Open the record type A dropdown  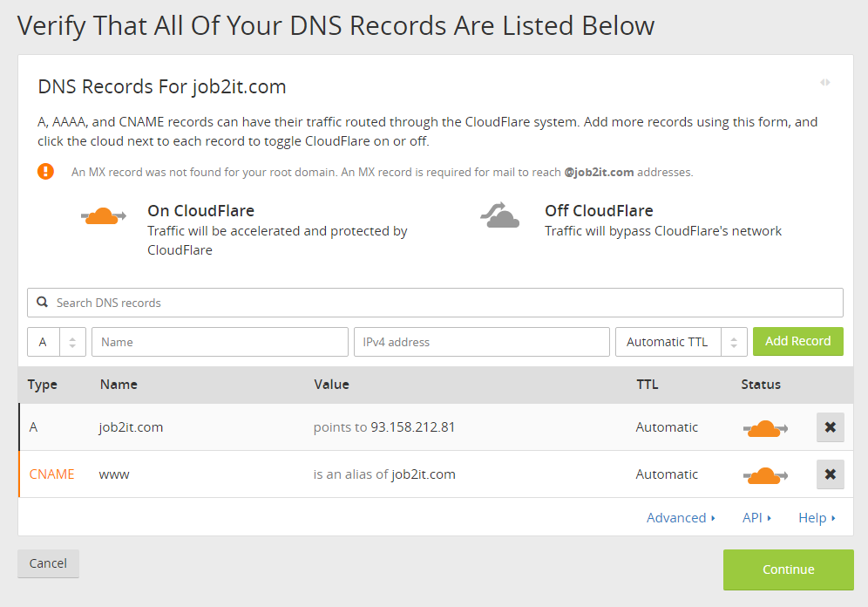[57, 342]
